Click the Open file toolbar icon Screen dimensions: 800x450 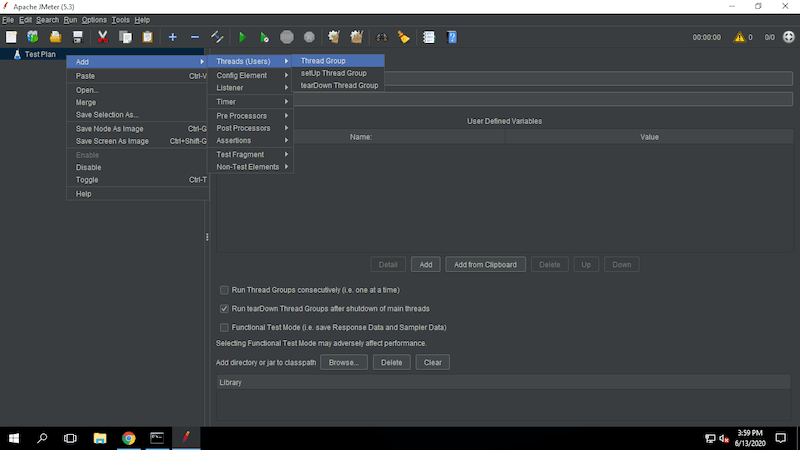pos(55,37)
